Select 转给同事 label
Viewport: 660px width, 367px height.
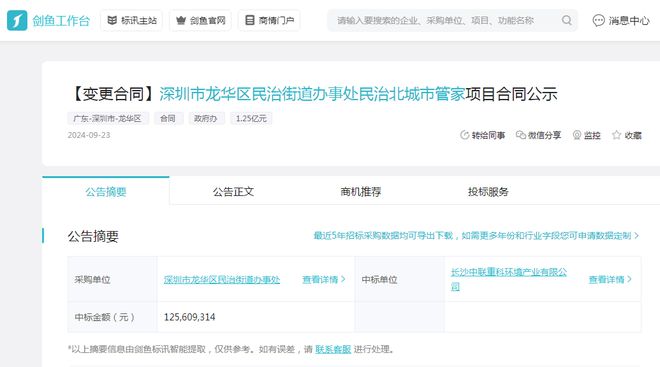click(x=488, y=136)
